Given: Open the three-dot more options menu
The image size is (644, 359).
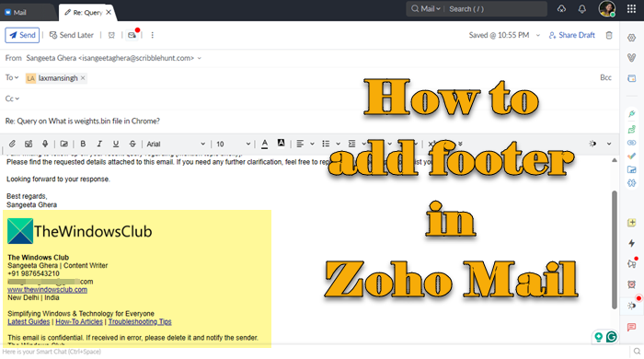Looking at the screenshot, I should [x=153, y=35].
